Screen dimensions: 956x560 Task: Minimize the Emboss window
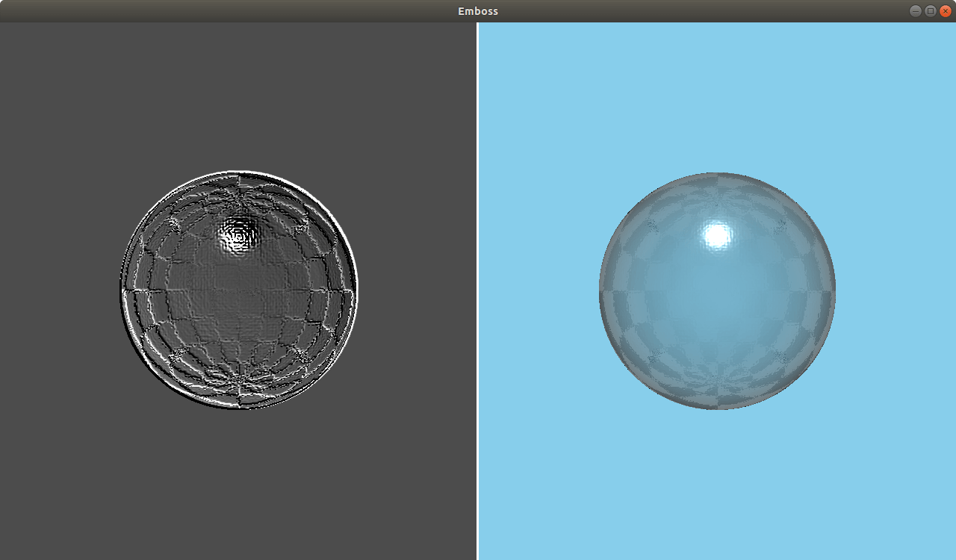(x=915, y=10)
